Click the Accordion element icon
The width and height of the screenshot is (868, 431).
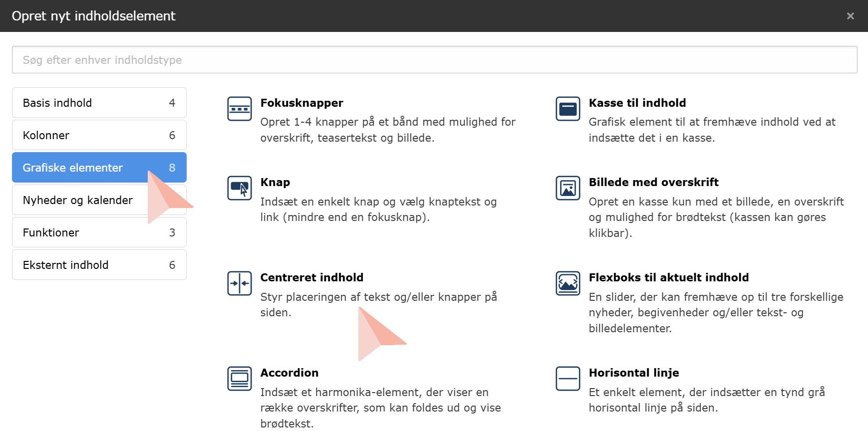pos(240,379)
